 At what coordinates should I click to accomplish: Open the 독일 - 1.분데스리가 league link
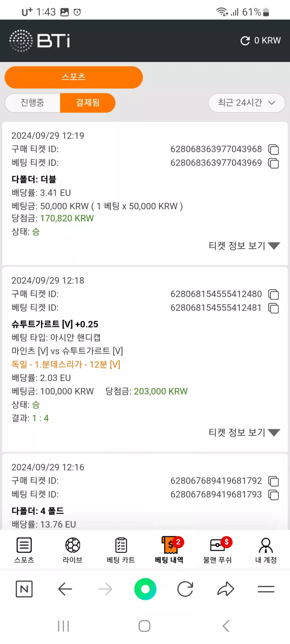(66, 364)
